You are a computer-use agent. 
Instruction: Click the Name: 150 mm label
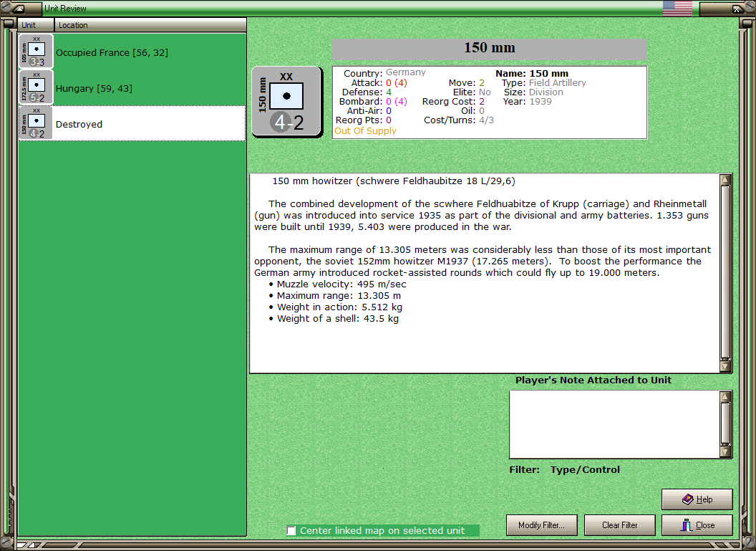pos(532,73)
